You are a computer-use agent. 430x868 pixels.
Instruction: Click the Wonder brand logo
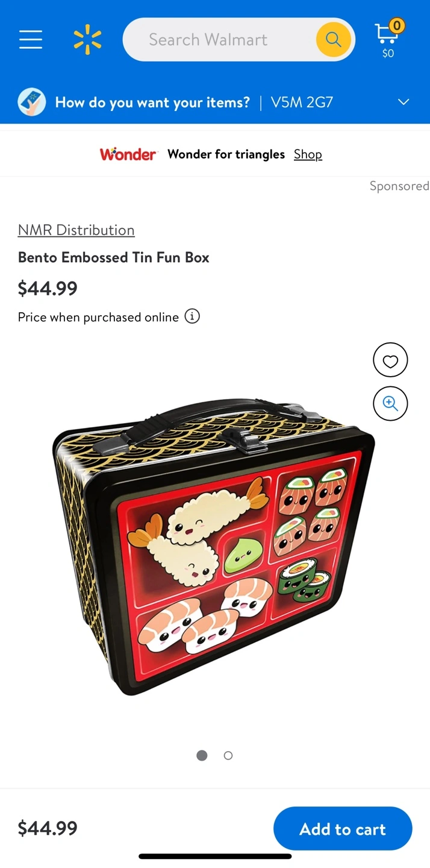click(x=128, y=154)
